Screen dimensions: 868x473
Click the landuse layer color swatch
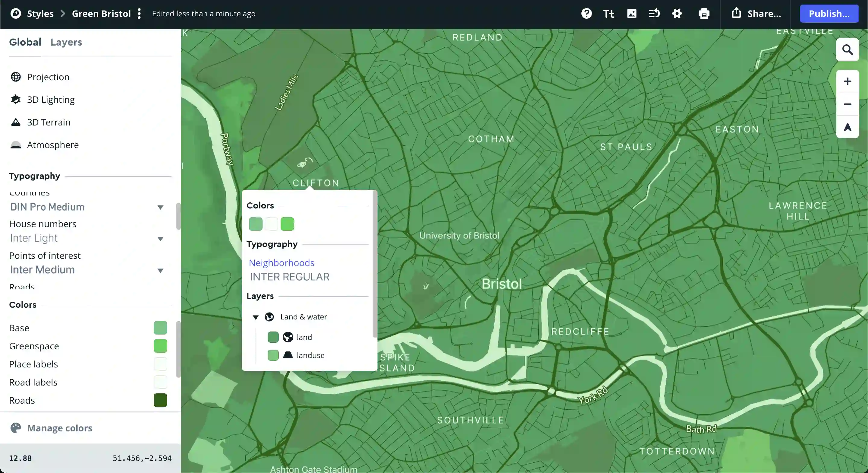coord(273,355)
